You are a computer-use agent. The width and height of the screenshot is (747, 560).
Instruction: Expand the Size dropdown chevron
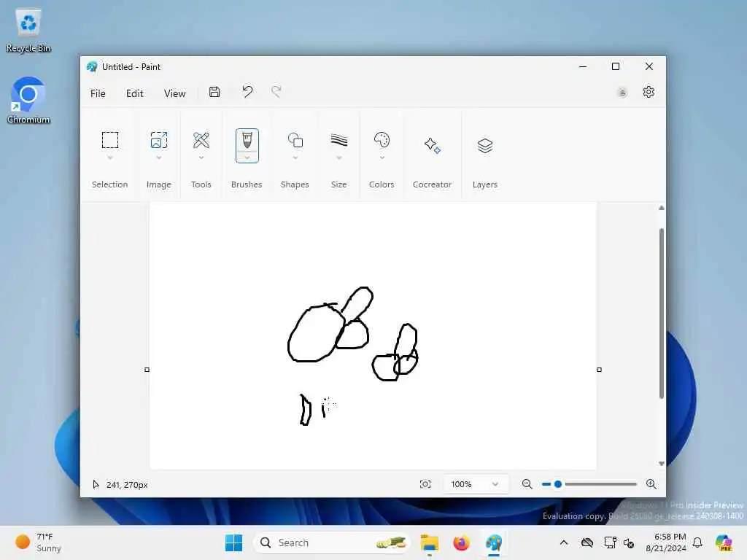(x=339, y=157)
